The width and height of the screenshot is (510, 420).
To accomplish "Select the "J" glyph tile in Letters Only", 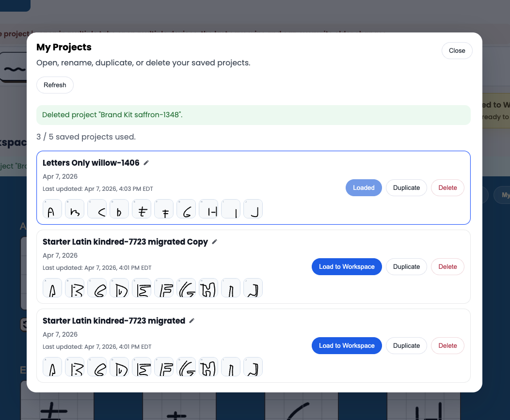I will point(253,209).
